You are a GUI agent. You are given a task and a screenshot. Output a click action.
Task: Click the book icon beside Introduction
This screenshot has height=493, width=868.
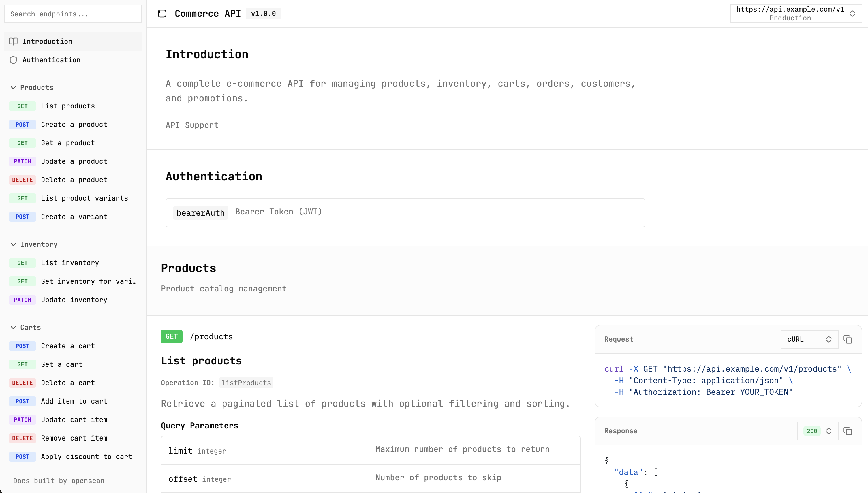[14, 41]
